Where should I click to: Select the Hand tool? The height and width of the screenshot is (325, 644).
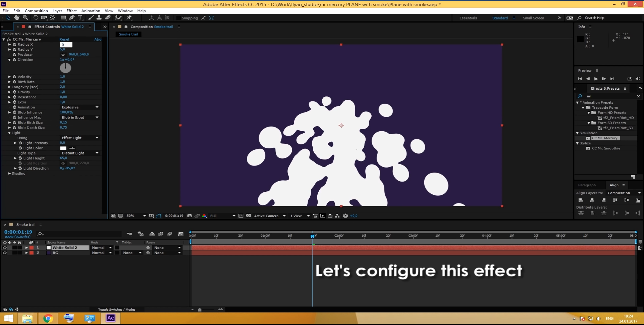(x=16, y=18)
